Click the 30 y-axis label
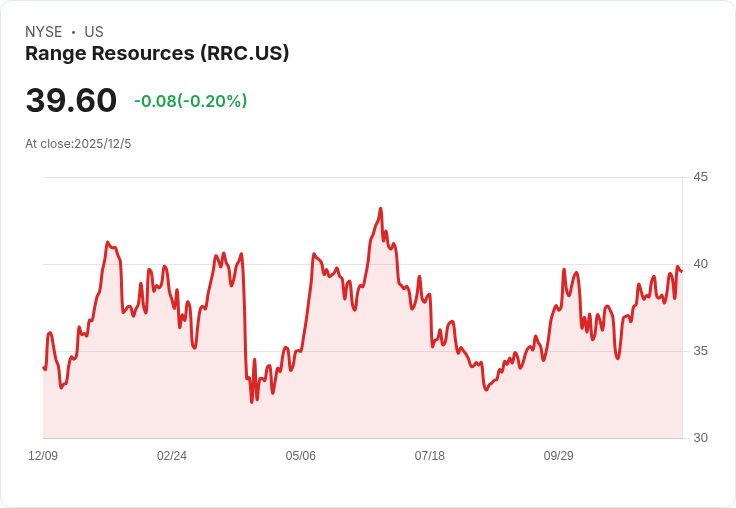Viewport: 736px width, 508px height. point(700,438)
